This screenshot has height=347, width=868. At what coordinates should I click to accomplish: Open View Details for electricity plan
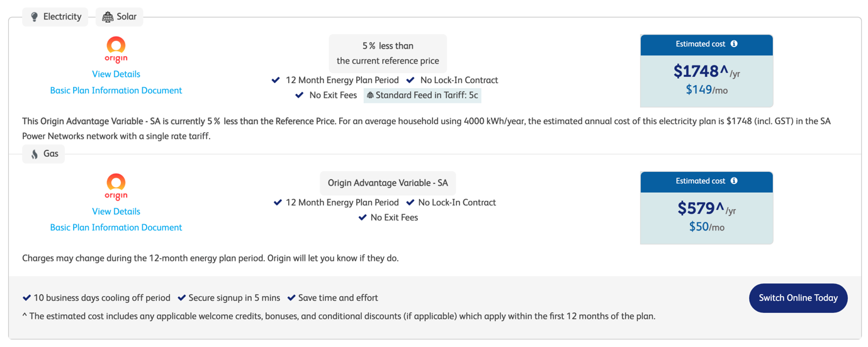click(x=116, y=74)
